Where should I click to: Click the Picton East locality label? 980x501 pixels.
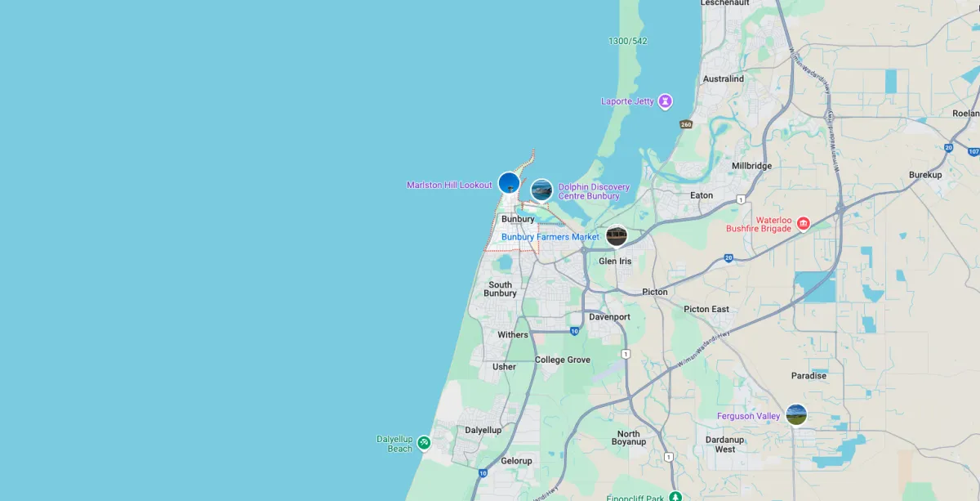click(x=706, y=309)
